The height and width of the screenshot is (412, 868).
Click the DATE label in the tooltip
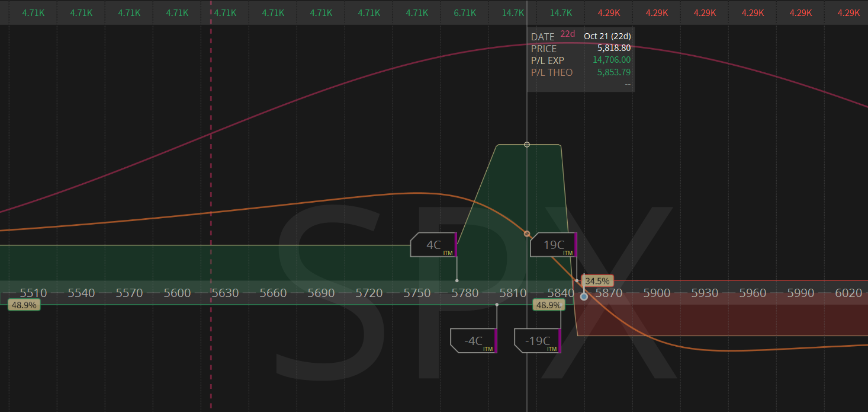[x=543, y=37]
